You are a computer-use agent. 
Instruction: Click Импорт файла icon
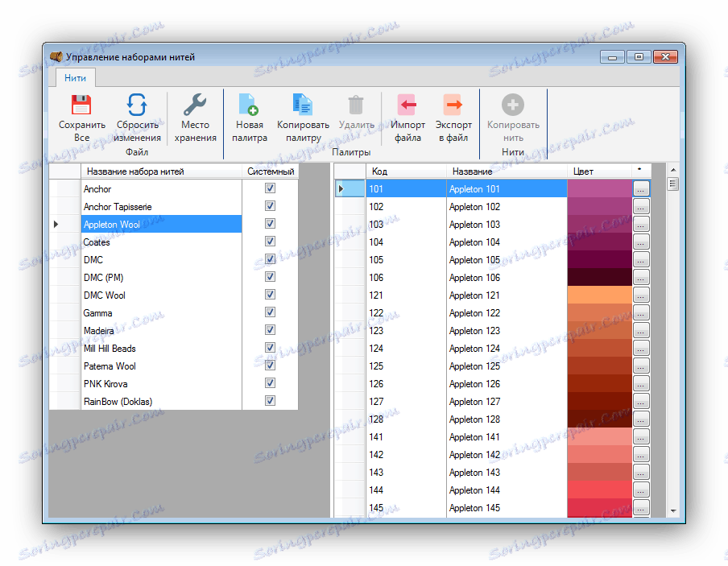[x=407, y=105]
